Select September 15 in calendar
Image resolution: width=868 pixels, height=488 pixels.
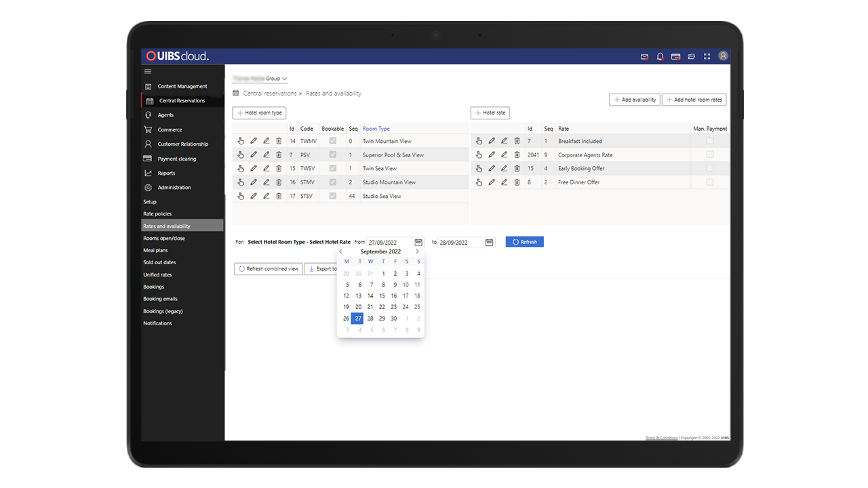[x=382, y=296]
